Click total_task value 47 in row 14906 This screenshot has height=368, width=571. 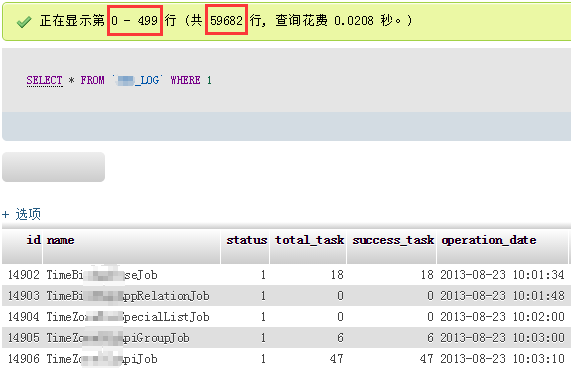[x=336, y=359]
